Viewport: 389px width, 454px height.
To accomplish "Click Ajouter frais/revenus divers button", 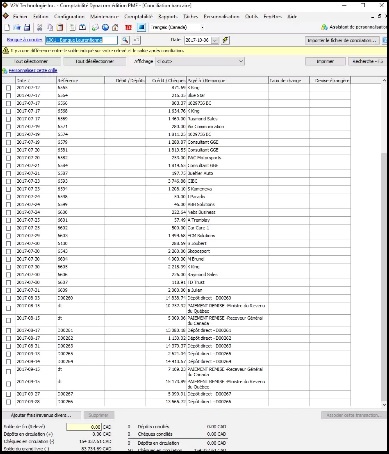I will click(41, 415).
